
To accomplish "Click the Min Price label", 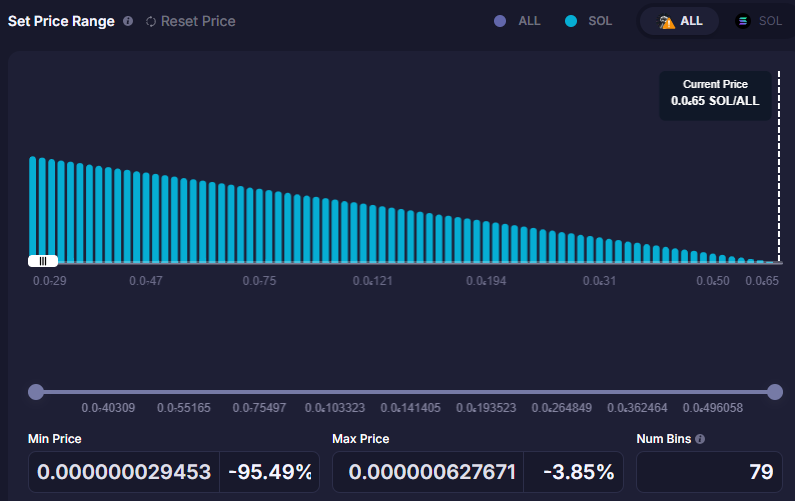I will click(55, 439).
